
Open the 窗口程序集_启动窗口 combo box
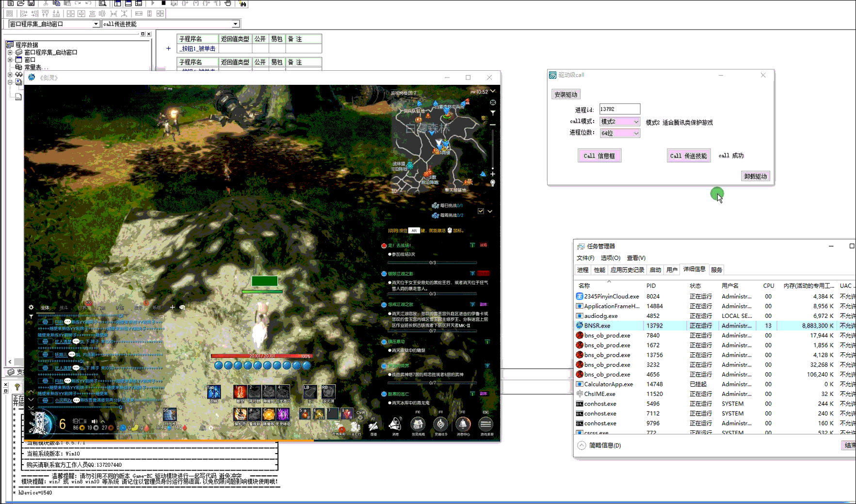(54, 24)
